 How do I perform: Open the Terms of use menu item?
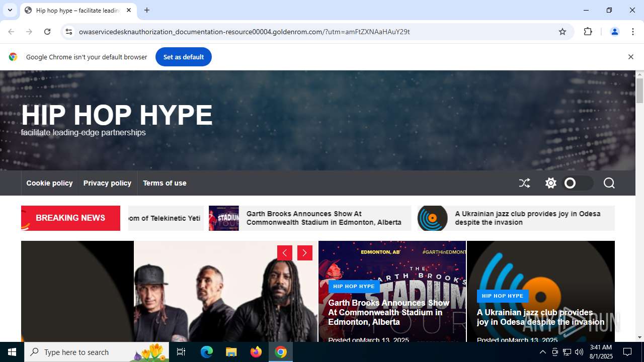click(165, 183)
